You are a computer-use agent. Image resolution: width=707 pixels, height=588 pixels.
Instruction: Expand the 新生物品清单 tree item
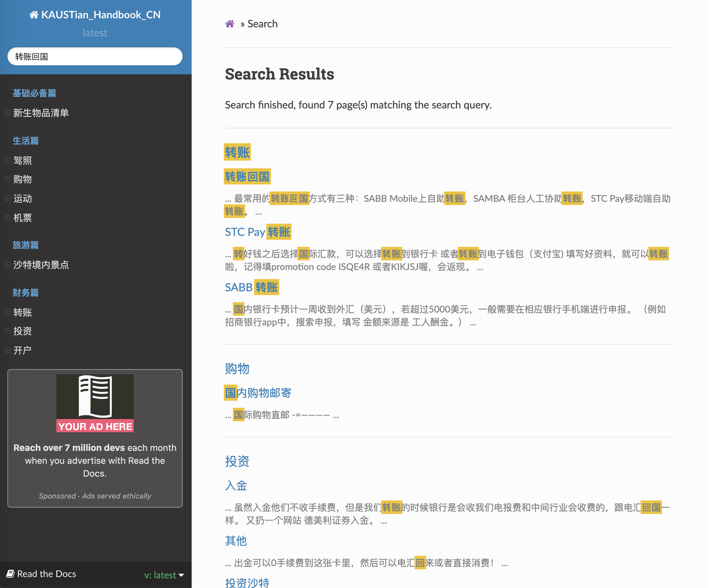coord(7,113)
